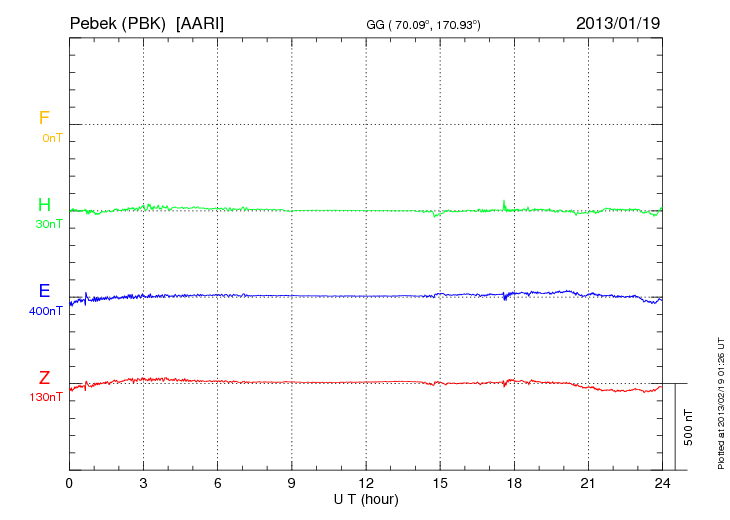This screenshot has height=520, width=730.
Task: Click the 0nT value under F
Action: (x=51, y=138)
